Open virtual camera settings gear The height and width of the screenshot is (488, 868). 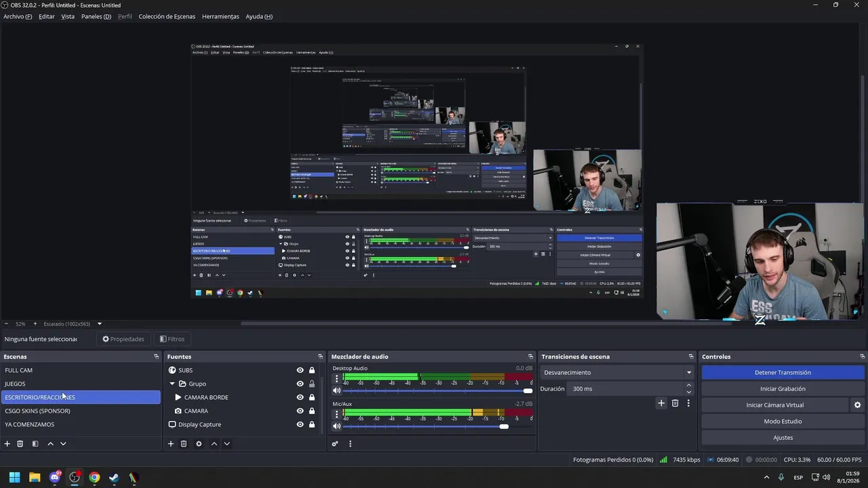pyautogui.click(x=857, y=405)
